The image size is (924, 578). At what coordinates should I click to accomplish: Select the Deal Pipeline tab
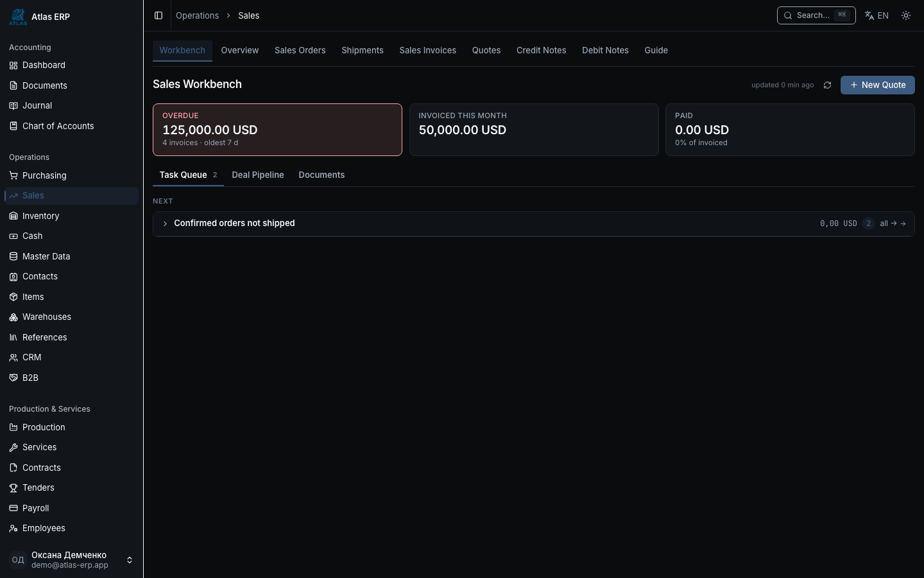pyautogui.click(x=258, y=175)
